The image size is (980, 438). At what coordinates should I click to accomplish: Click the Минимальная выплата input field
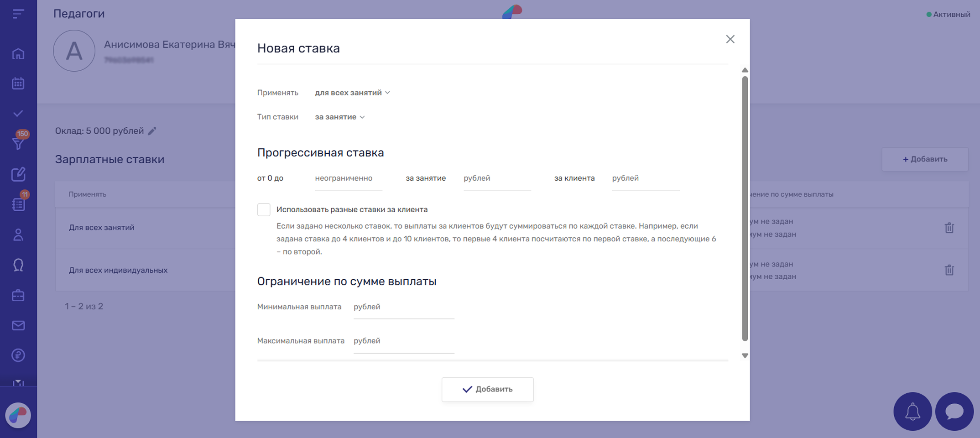(x=403, y=307)
